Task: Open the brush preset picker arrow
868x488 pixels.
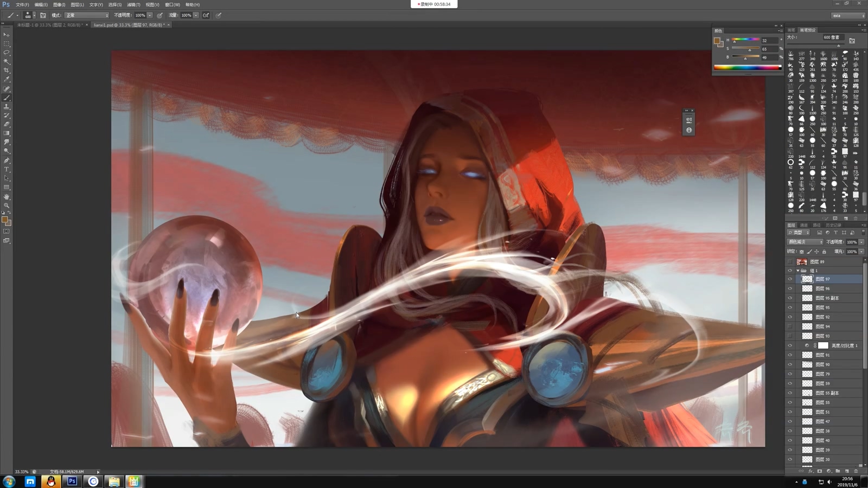Action: pos(34,15)
